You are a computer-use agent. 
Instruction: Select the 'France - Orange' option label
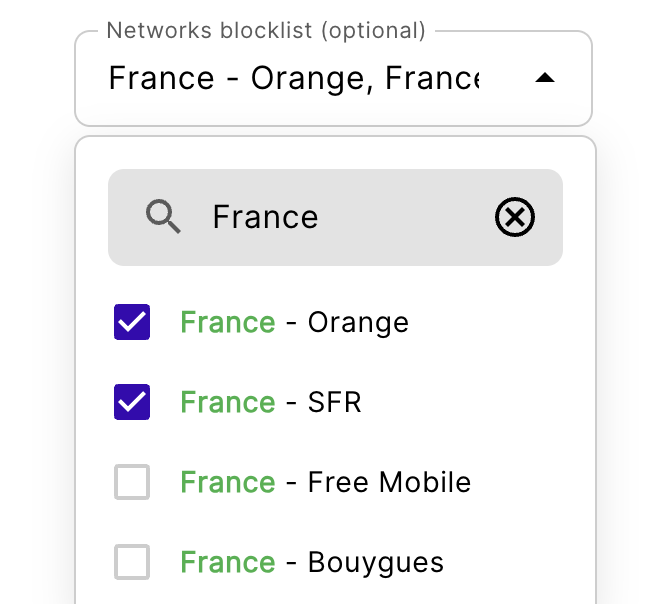point(294,322)
